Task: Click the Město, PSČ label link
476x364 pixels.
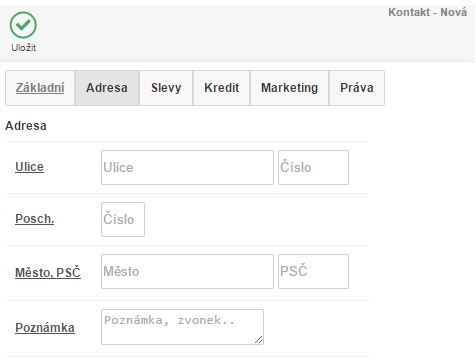Action: 48,272
